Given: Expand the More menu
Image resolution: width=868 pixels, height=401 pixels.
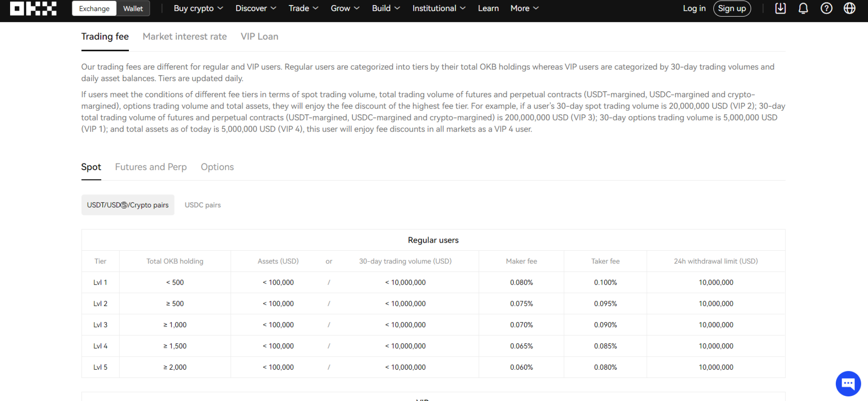Looking at the screenshot, I should (x=520, y=8).
